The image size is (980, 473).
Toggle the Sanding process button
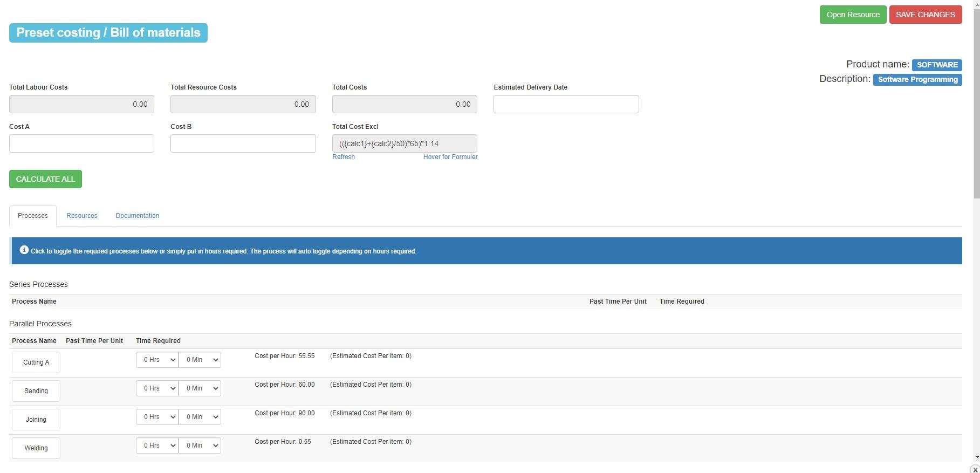pos(36,391)
